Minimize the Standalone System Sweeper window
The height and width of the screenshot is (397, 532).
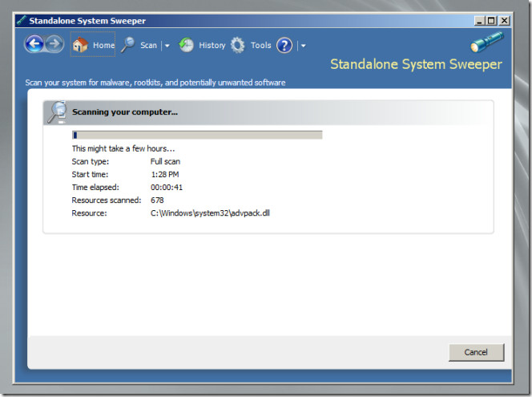(x=479, y=21)
